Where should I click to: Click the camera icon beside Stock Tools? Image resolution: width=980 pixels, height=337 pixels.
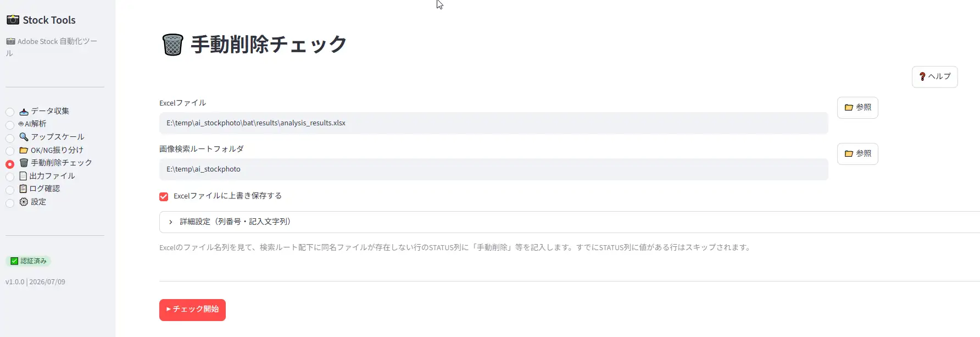coord(13,20)
